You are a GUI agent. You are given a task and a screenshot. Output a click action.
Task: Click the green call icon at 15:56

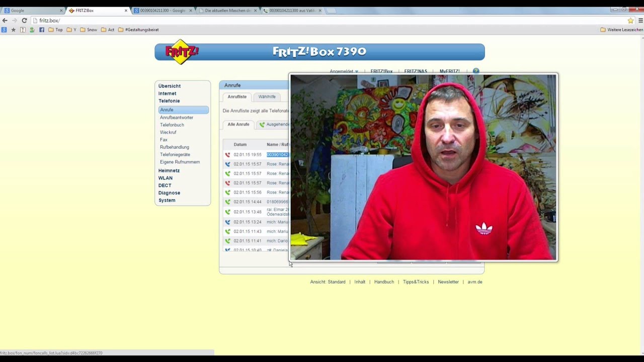227,193
